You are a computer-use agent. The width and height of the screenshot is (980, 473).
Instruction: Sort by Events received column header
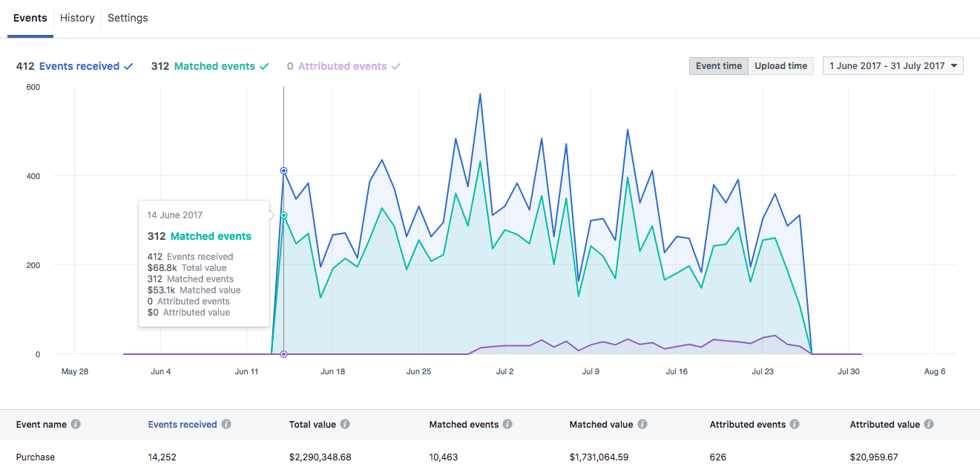(182, 425)
